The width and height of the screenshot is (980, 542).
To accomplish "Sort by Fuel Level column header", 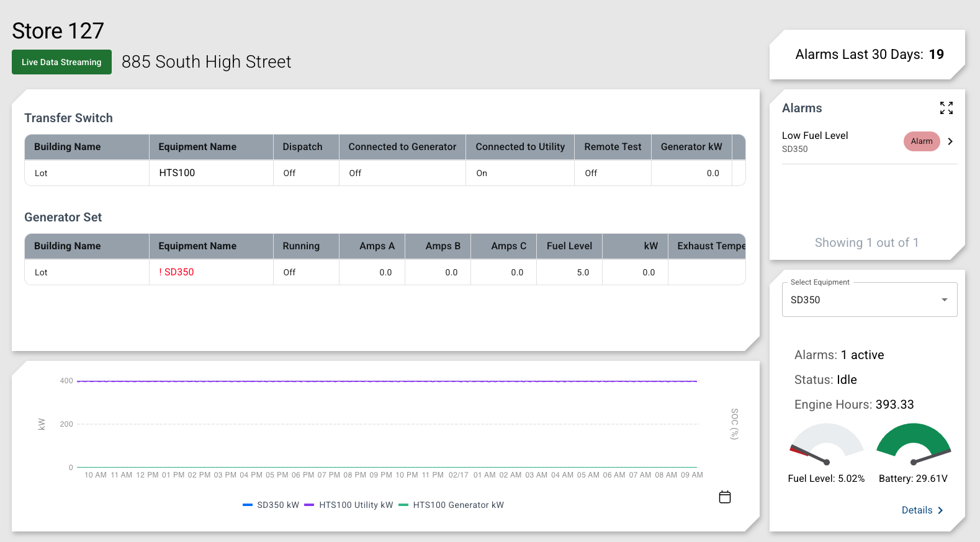I will click(x=569, y=246).
